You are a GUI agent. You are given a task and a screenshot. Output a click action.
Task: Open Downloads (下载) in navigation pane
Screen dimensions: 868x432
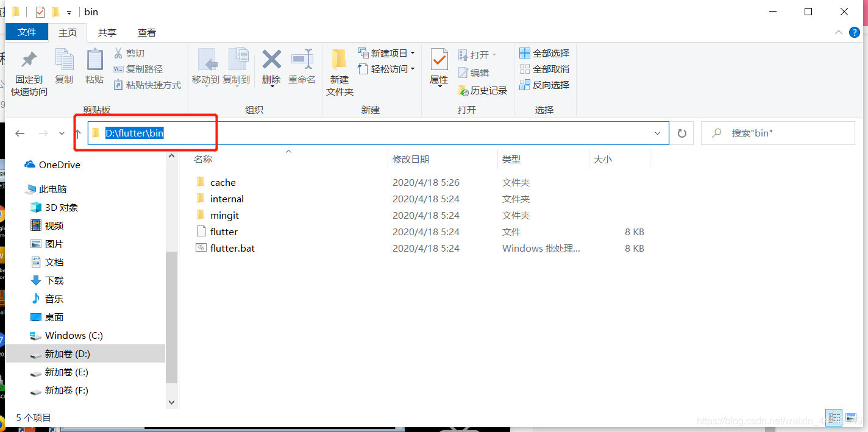[47, 280]
